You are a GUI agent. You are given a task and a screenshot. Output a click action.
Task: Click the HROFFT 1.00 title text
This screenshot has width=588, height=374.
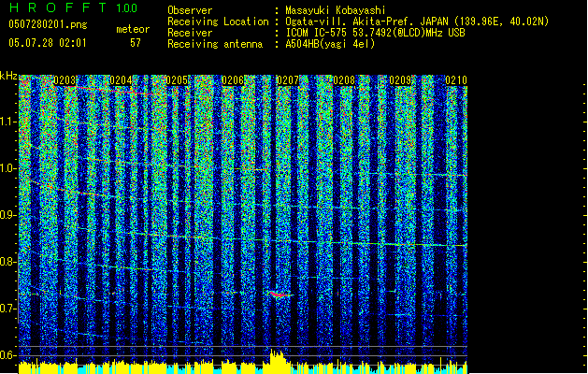74,7
